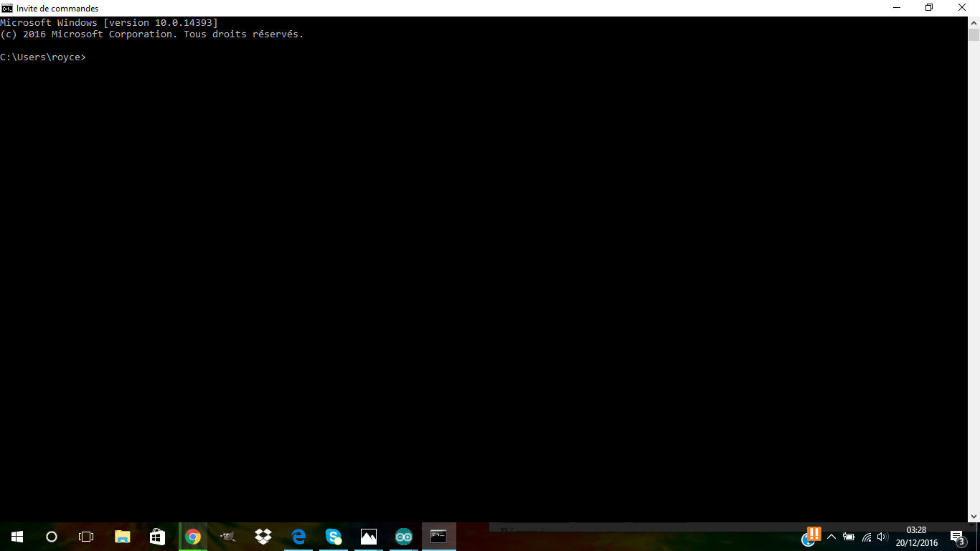Open the Wi-Fi network flyout

click(x=866, y=537)
